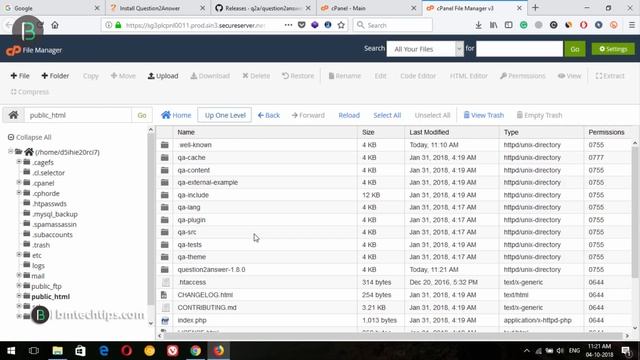Open the Upload tool
This screenshot has width=640, height=360.
click(x=163, y=76)
